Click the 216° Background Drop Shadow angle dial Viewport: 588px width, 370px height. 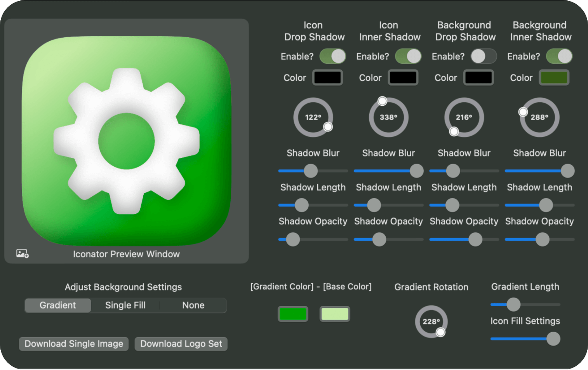pyautogui.click(x=464, y=117)
